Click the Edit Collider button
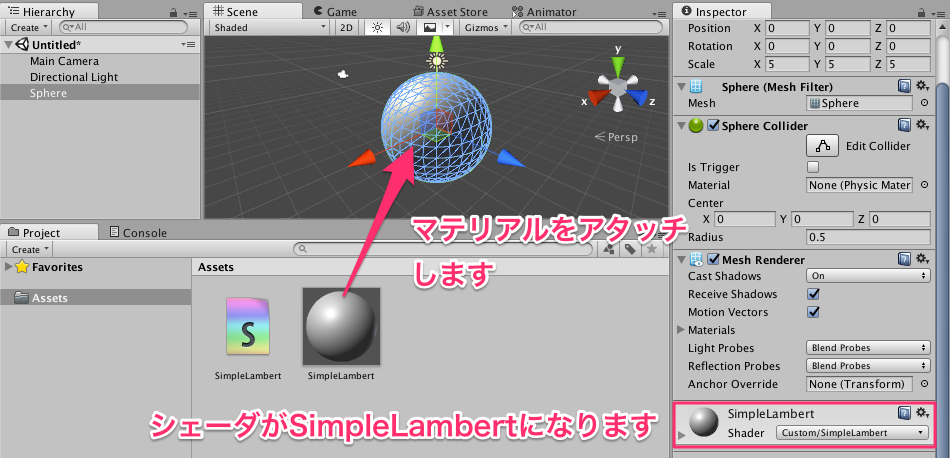 click(823, 146)
